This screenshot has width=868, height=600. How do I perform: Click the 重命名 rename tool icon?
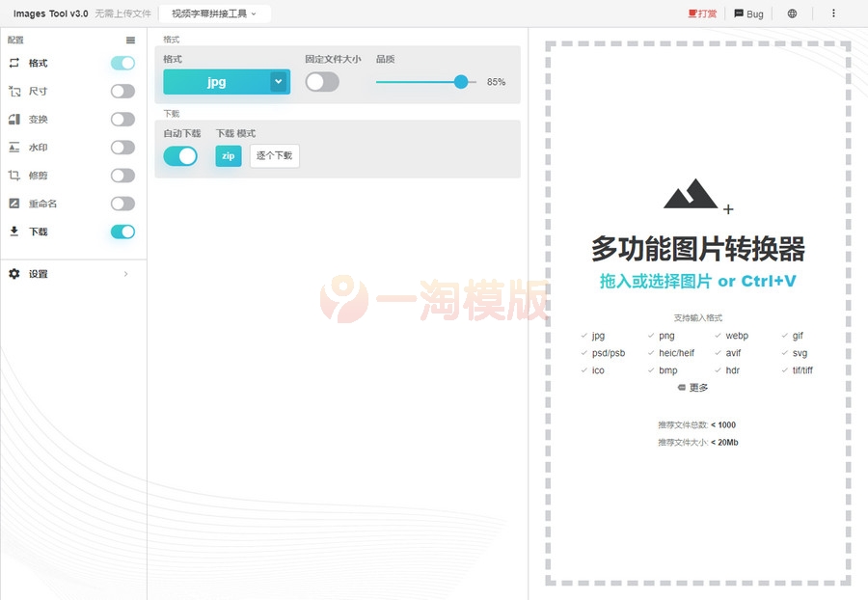(14, 204)
